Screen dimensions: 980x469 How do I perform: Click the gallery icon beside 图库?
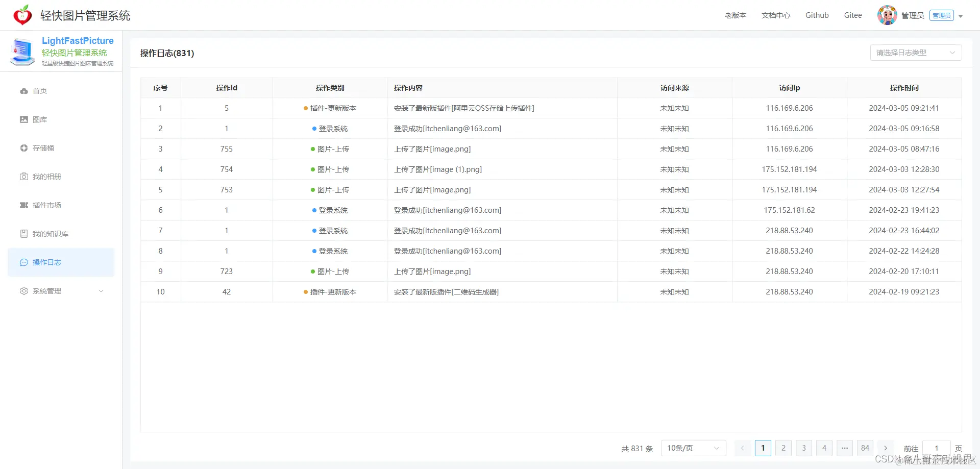point(24,119)
